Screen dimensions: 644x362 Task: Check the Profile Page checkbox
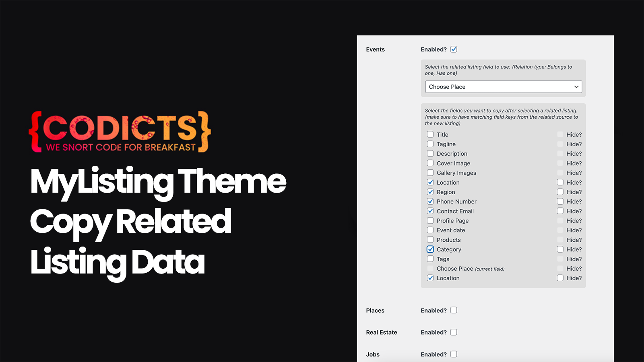[430, 220]
